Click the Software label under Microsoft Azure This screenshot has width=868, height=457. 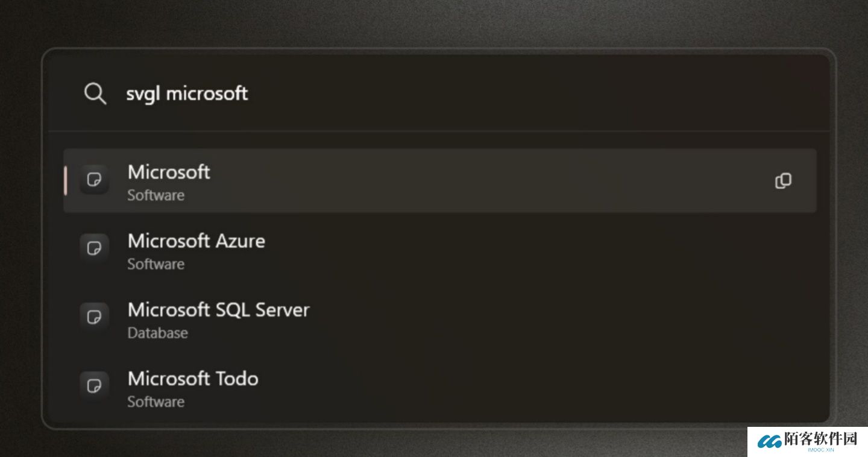[x=156, y=264]
